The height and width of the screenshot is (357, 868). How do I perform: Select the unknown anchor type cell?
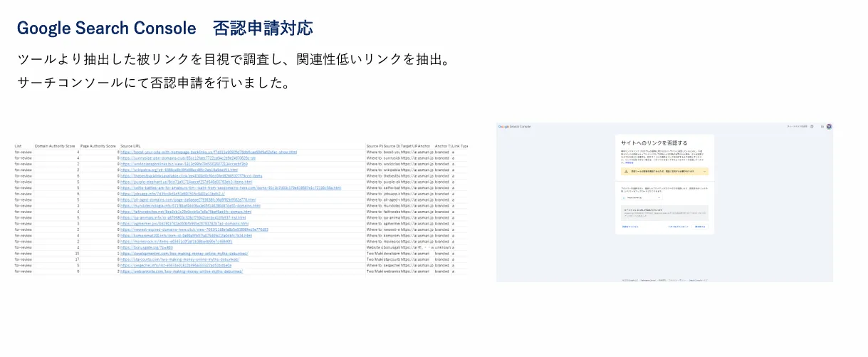443,247
